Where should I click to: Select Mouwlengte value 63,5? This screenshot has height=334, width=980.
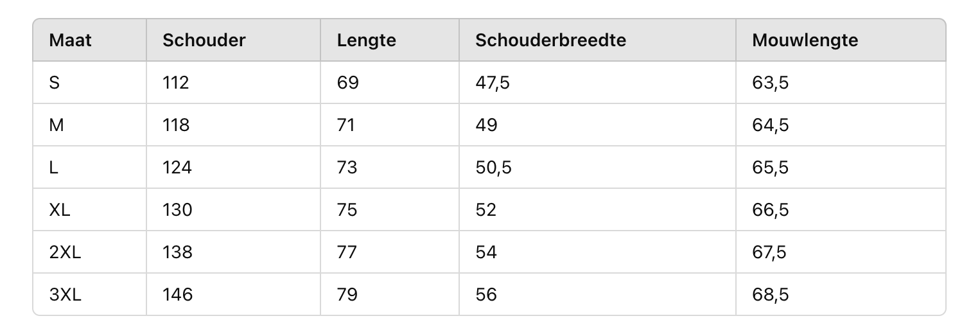coord(770,83)
